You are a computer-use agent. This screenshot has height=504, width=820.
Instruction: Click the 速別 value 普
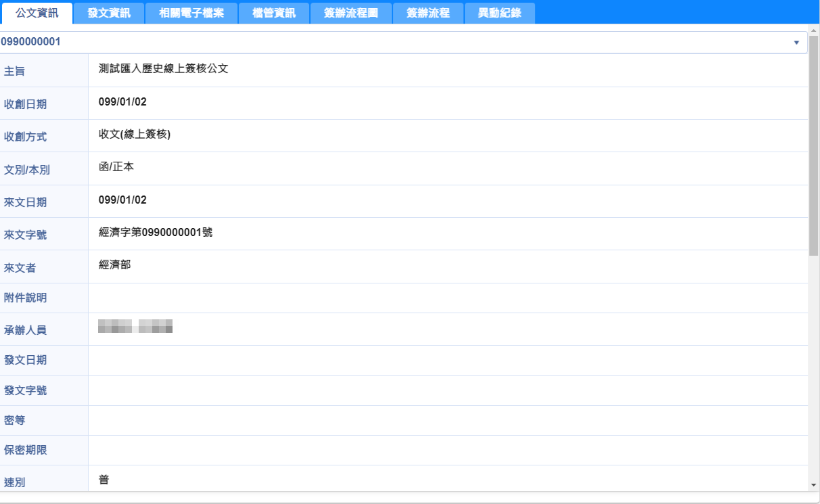pos(104,480)
